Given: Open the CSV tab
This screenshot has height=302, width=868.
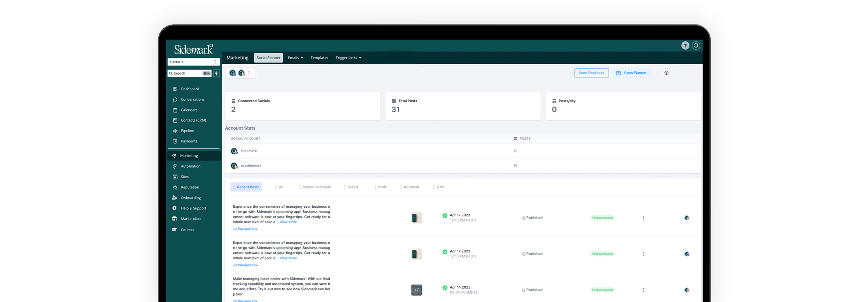Looking at the screenshot, I should [439, 187].
